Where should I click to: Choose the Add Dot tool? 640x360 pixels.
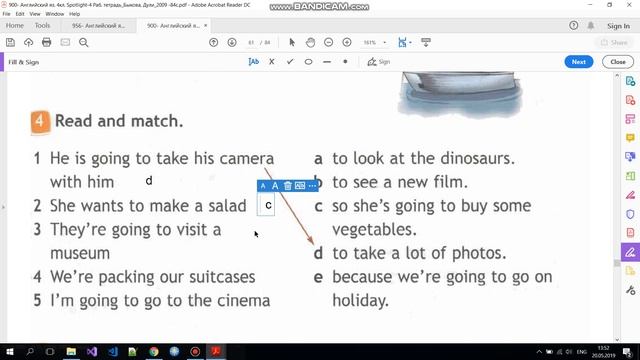pos(345,62)
